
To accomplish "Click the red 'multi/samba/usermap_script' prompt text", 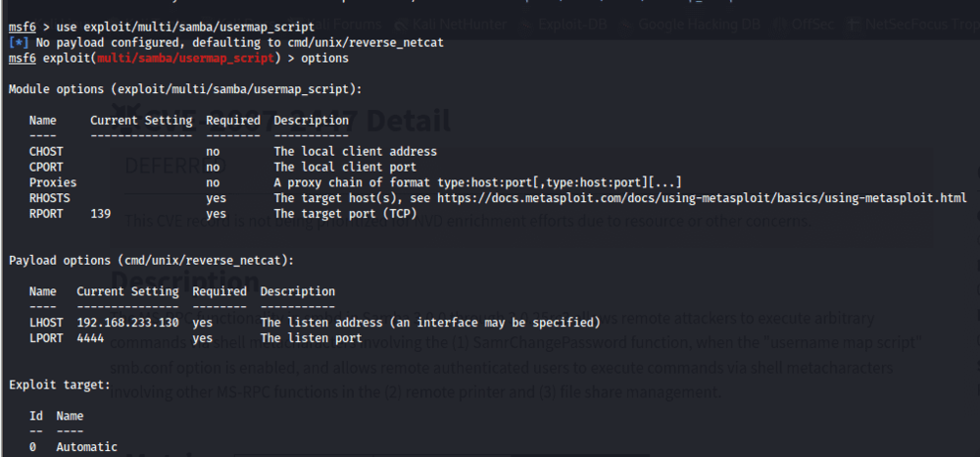I will pos(185,59).
